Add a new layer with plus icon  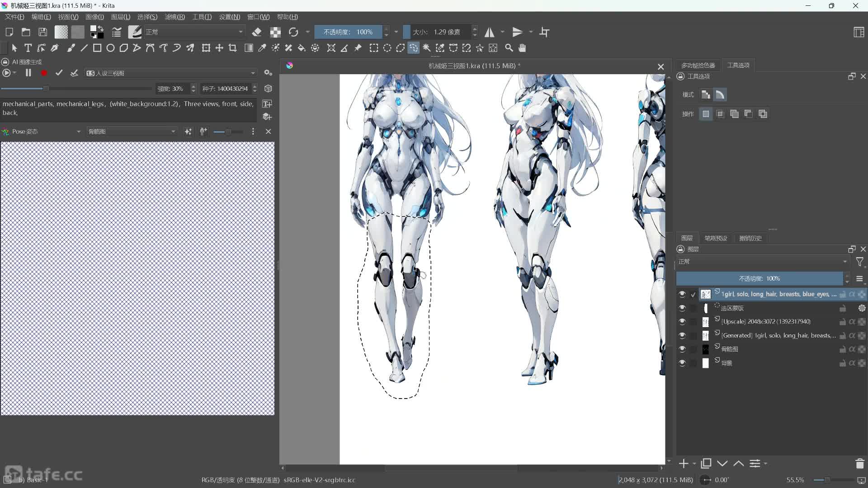[x=683, y=464]
